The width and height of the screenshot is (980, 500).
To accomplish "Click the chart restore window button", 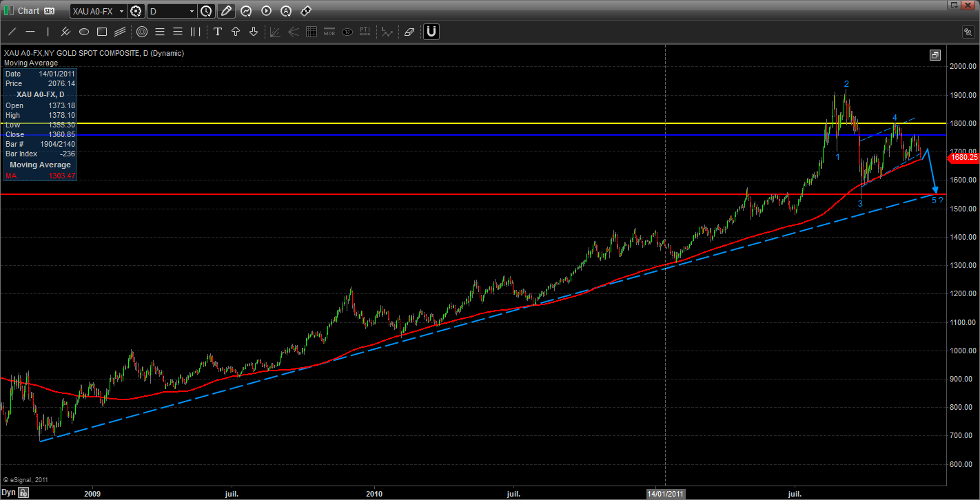I will tap(935, 55).
